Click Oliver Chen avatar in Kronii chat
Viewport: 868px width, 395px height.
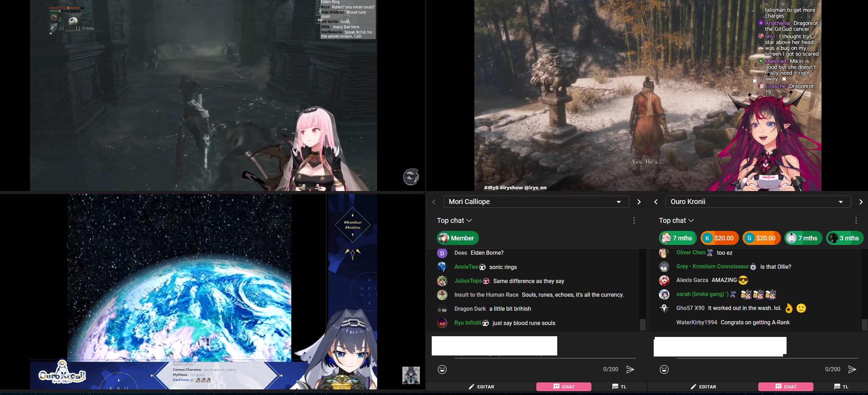pyautogui.click(x=664, y=253)
